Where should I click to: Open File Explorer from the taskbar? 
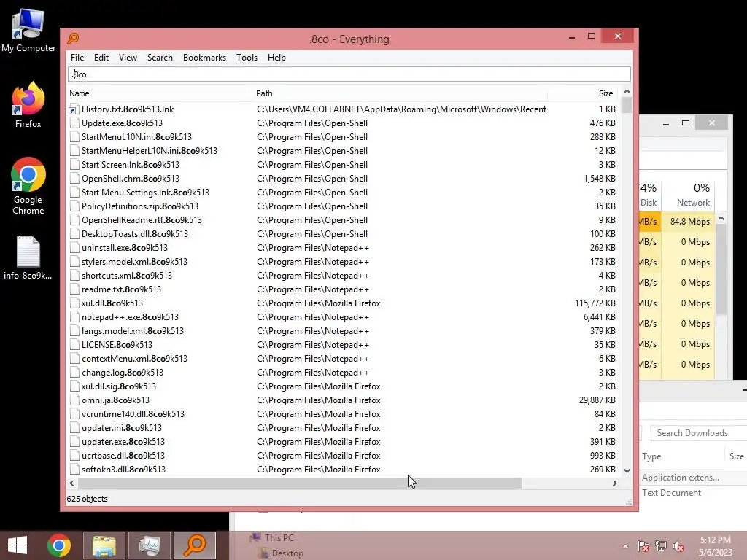coord(104,545)
